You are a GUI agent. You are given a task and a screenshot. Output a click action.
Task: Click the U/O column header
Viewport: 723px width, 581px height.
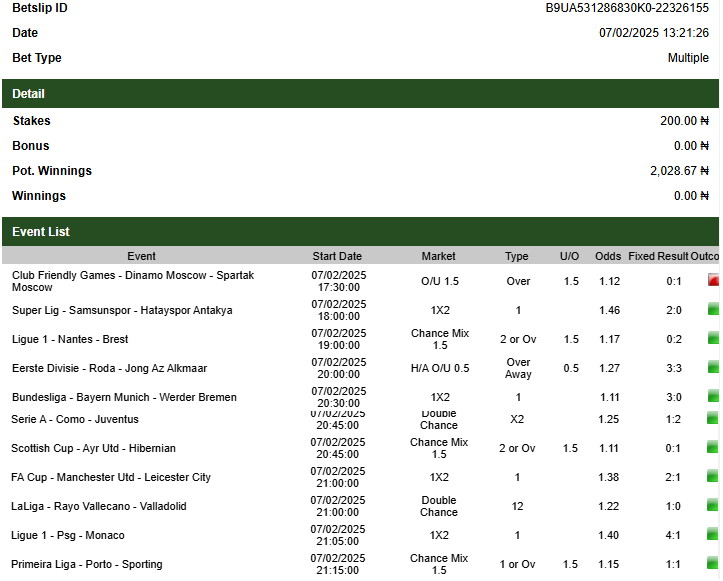(x=569, y=256)
